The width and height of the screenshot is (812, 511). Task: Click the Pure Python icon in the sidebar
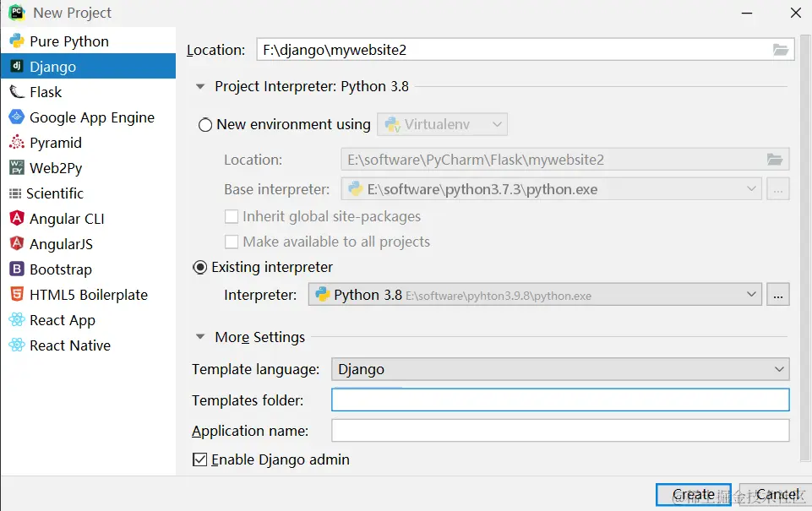(x=17, y=41)
